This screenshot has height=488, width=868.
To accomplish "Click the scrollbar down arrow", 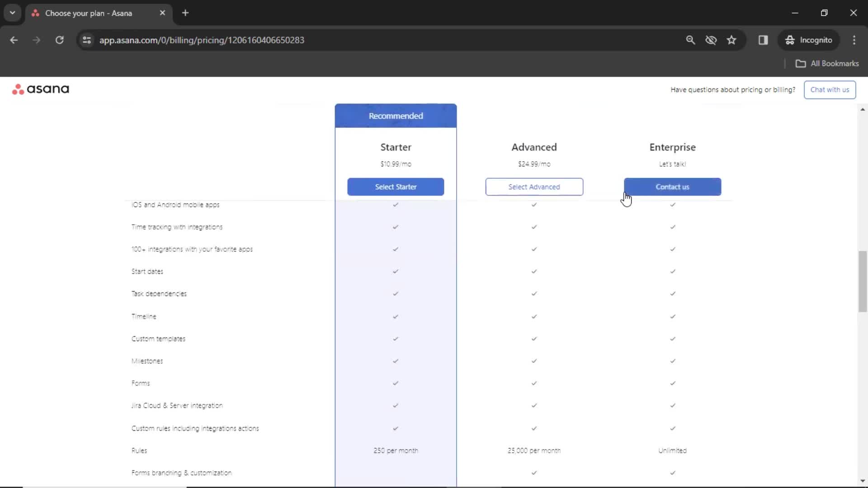I will pyautogui.click(x=863, y=481).
